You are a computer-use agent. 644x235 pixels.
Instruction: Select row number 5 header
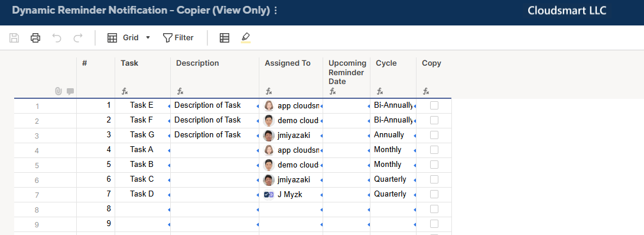click(x=37, y=165)
